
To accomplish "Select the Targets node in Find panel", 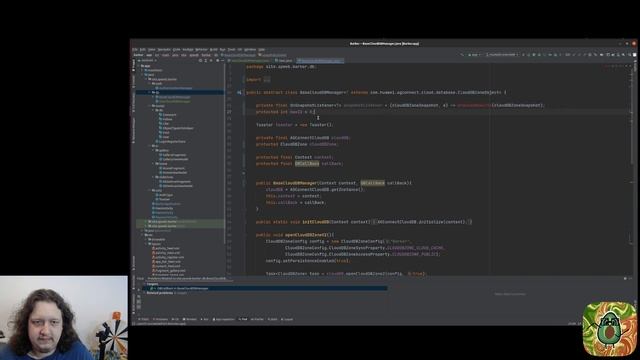I will tap(152, 284).
